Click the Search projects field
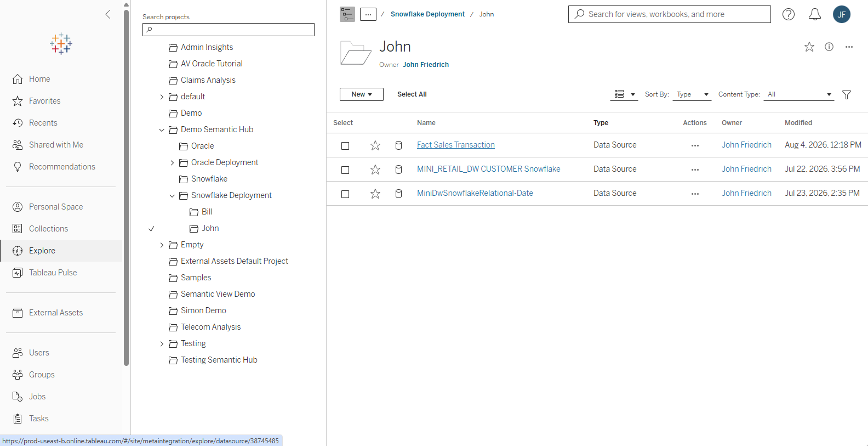The width and height of the screenshot is (868, 446). point(229,30)
